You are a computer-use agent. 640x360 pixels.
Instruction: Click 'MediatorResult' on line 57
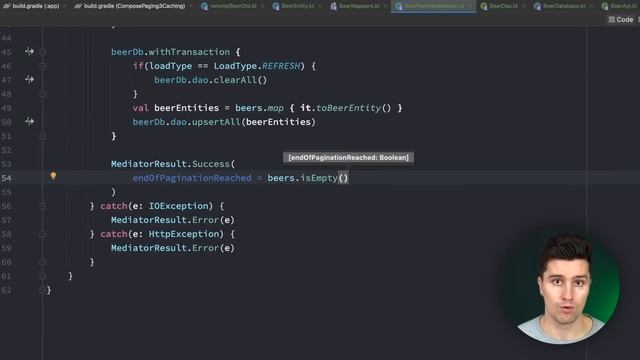[149, 220]
